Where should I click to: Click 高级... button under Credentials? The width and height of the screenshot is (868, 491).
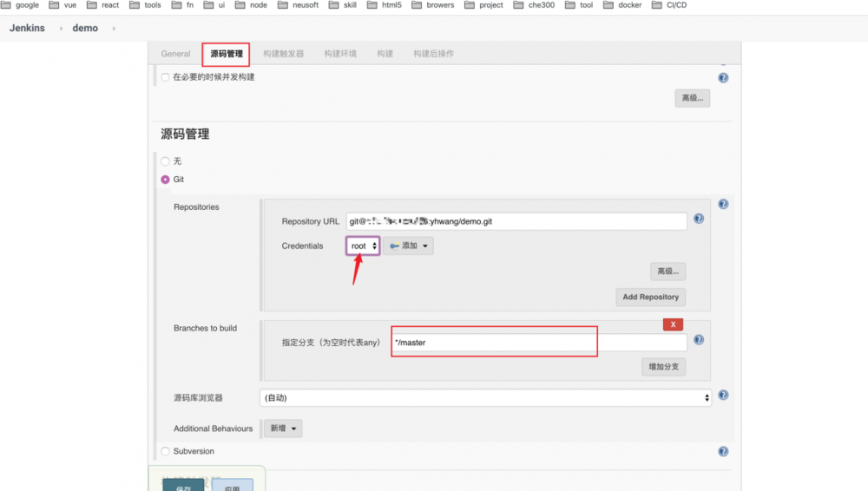point(667,272)
